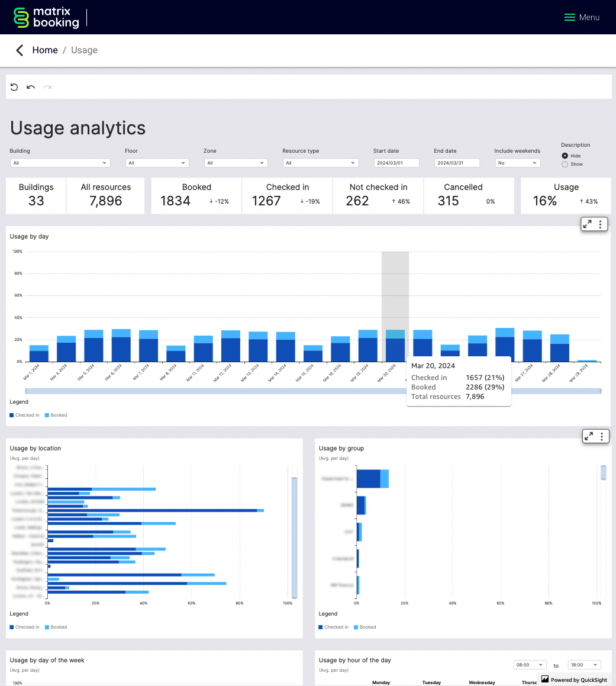
Task: Open the Resource type dropdown
Action: [320, 162]
